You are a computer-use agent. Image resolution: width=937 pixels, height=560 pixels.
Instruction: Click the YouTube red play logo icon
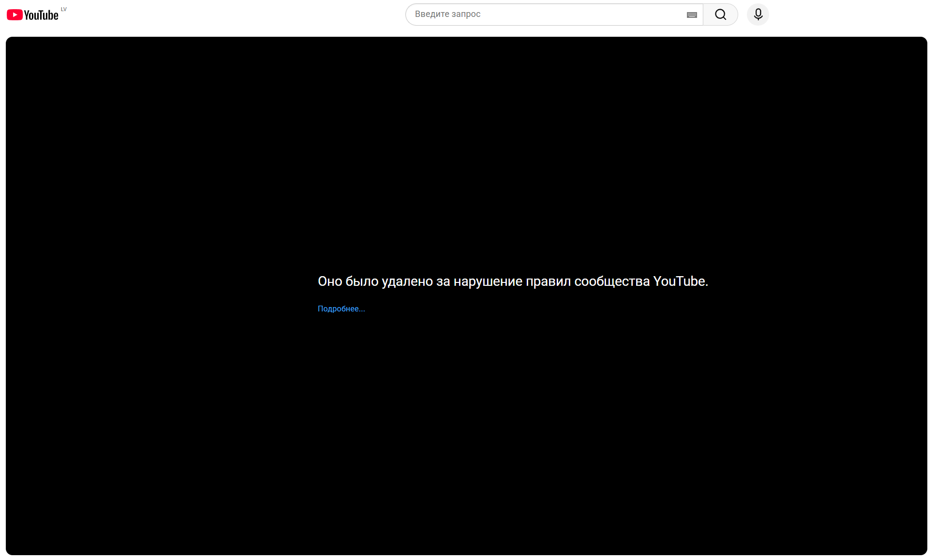(15, 15)
